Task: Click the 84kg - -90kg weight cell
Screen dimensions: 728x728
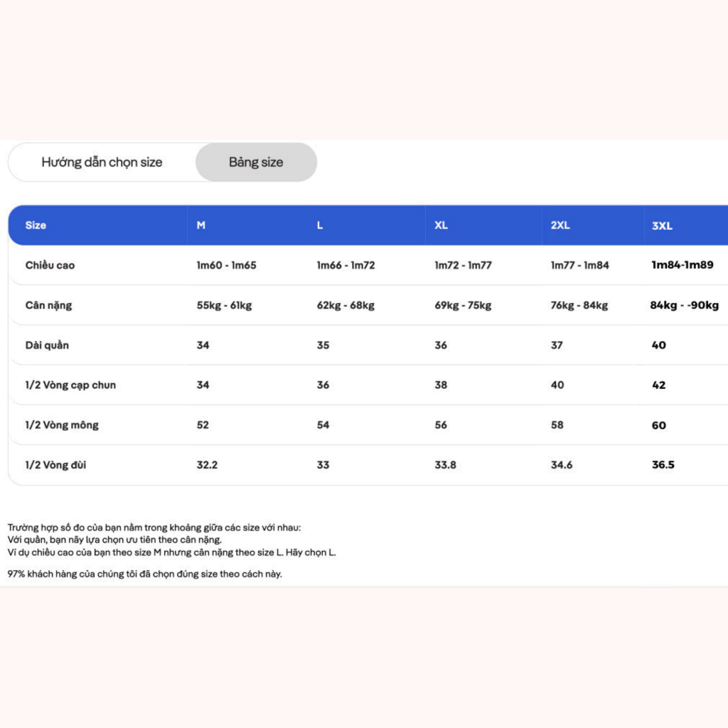Action: click(685, 305)
